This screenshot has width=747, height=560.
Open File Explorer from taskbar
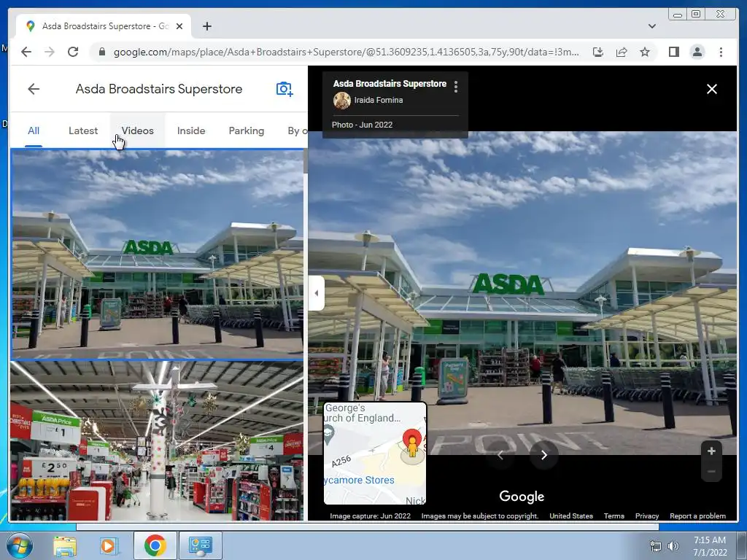click(65, 545)
